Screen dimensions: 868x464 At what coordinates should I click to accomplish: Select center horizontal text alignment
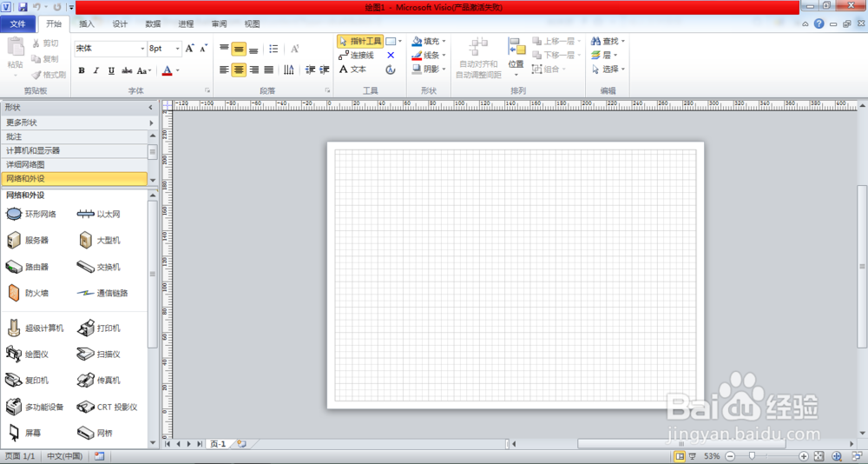[239, 70]
